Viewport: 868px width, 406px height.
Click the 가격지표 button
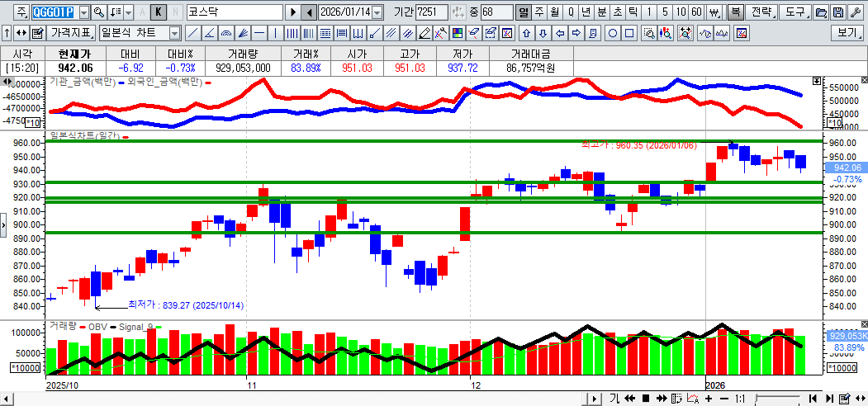click(72, 33)
